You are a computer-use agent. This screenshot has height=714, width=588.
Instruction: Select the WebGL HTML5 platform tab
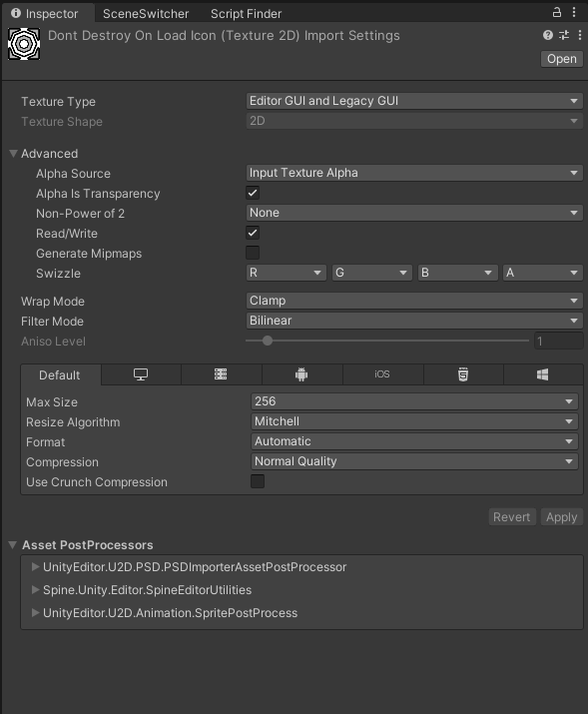[463, 374]
